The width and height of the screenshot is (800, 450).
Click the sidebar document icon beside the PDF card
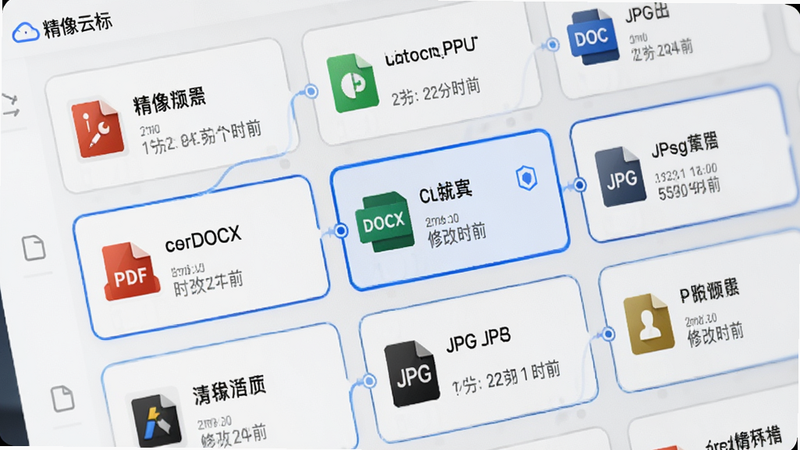tap(34, 248)
